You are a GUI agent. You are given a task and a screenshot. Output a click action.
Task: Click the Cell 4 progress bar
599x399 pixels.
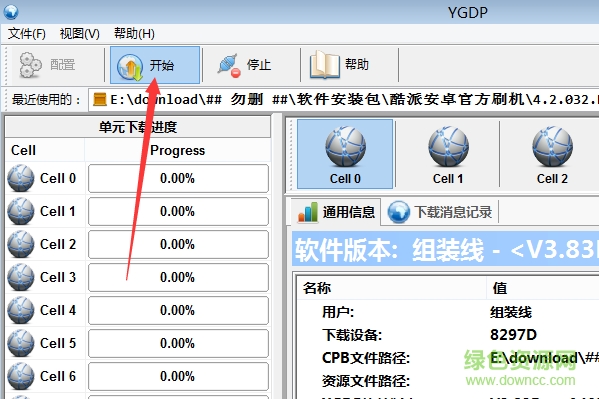[x=178, y=310]
